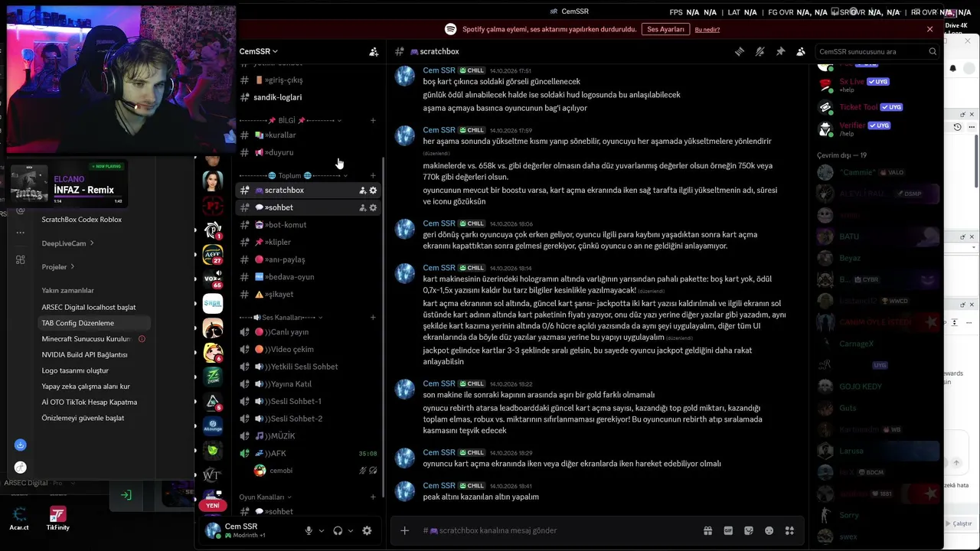Image resolution: width=980 pixels, height=551 pixels.
Task: Click the plus attachment button in message bar
Action: [x=404, y=530]
